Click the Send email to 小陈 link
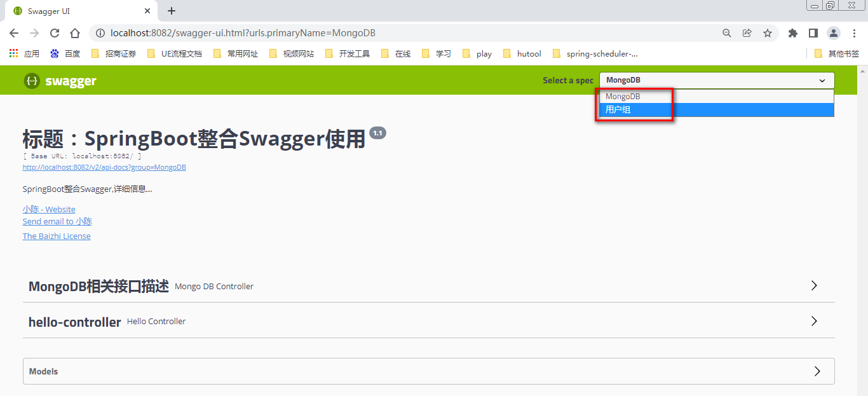The width and height of the screenshot is (868, 396). (x=57, y=221)
